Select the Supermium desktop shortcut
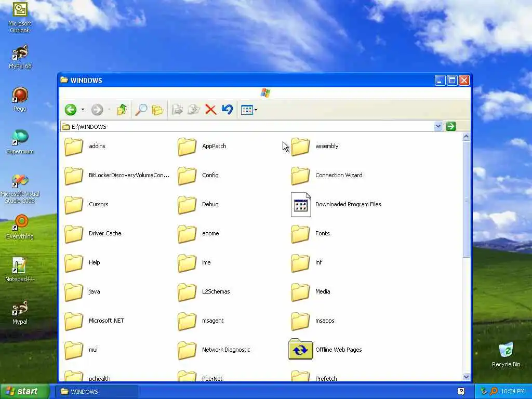The image size is (532, 399). click(20, 142)
